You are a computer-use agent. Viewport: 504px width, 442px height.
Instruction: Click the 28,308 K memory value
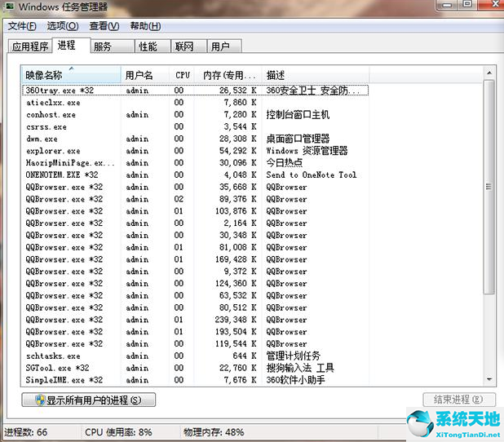238,139
